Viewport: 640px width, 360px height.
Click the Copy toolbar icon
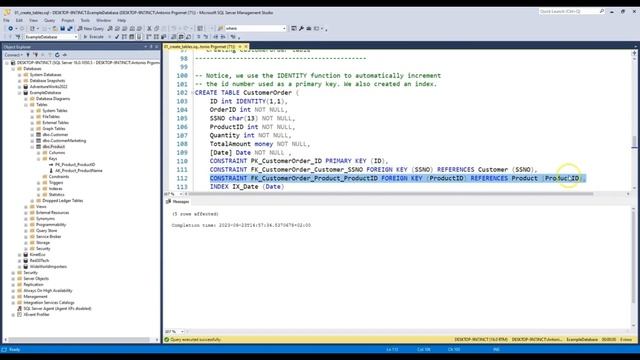(157, 29)
